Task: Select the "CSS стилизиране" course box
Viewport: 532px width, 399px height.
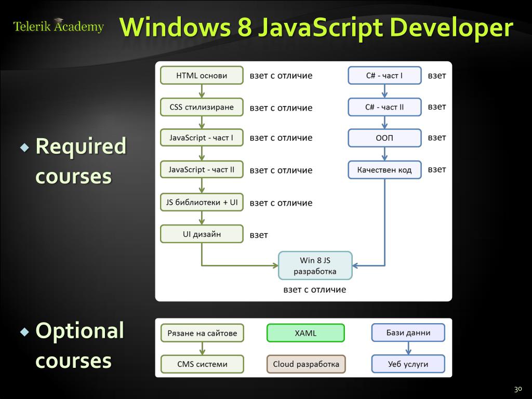Action: pyautogui.click(x=202, y=107)
